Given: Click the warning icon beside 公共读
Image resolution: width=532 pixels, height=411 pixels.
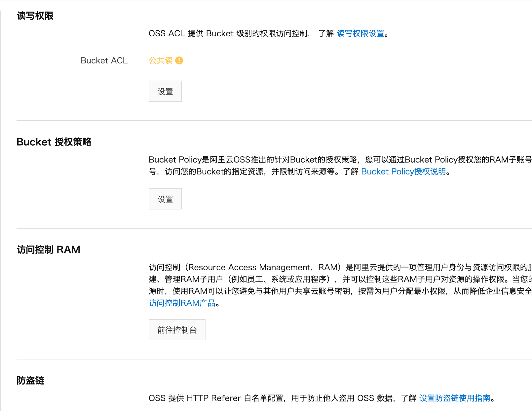Looking at the screenshot, I should [179, 60].
